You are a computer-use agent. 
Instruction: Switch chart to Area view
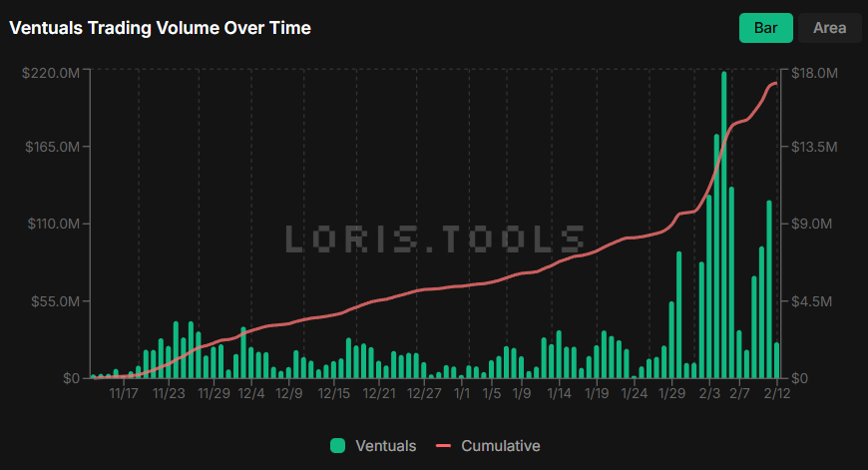pyautogui.click(x=829, y=28)
